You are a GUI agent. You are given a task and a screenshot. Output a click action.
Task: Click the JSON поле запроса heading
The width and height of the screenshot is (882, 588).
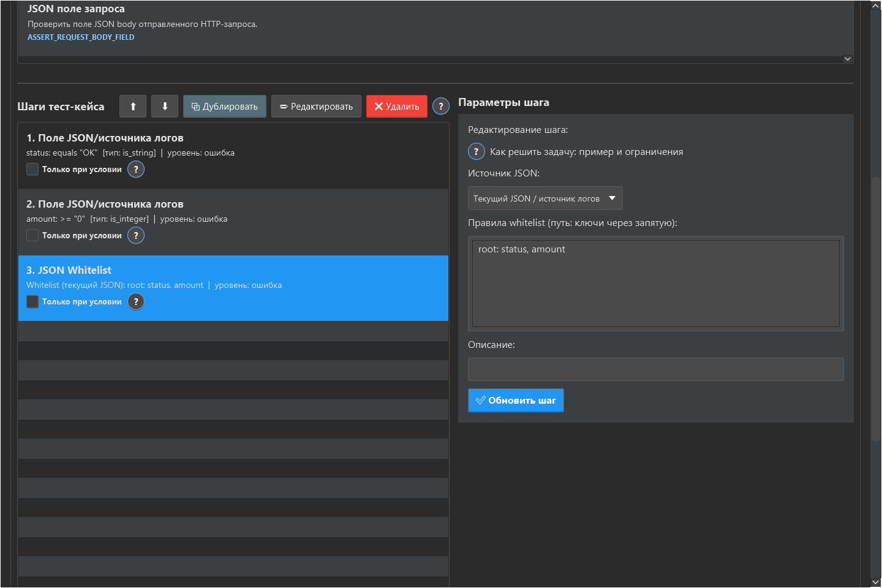coord(76,9)
